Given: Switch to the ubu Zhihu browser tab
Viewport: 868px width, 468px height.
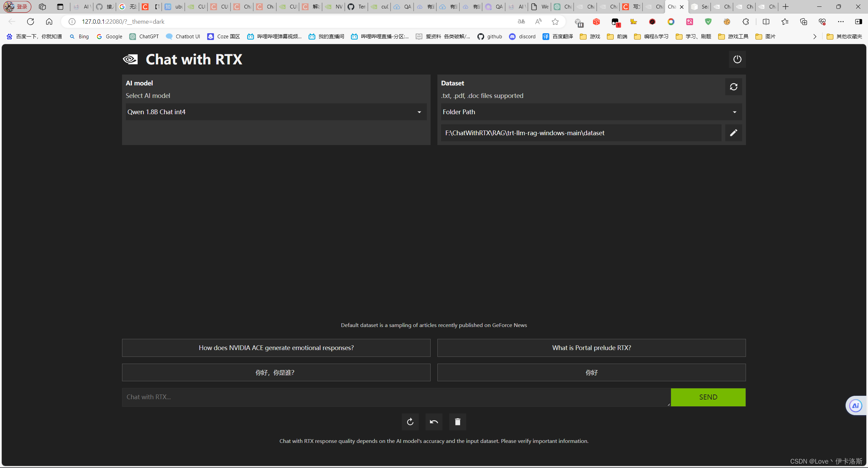Looking at the screenshot, I should coord(174,7).
